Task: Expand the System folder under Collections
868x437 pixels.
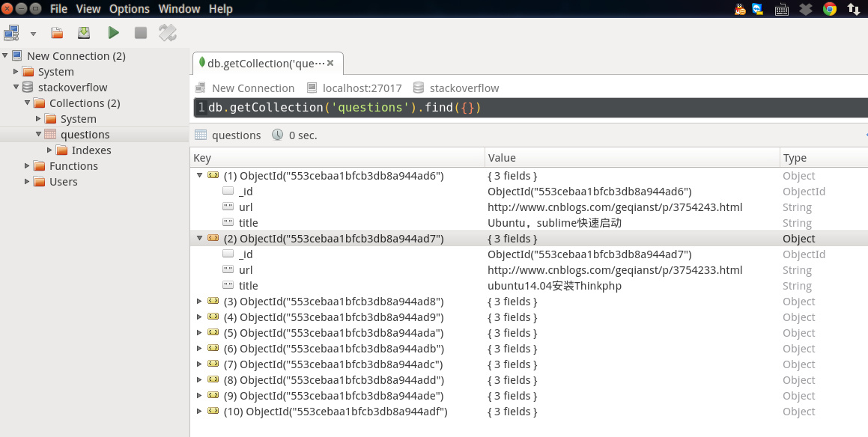Action: coord(38,118)
